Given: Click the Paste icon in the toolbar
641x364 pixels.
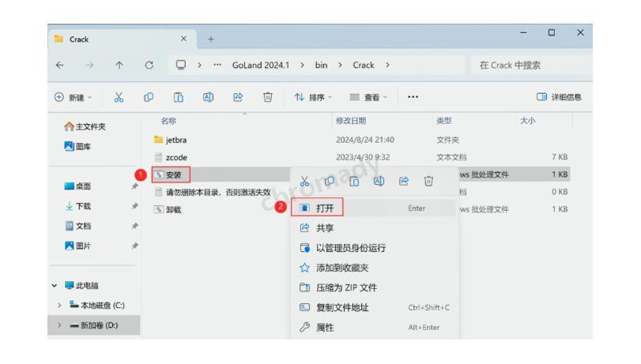Looking at the screenshot, I should pyautogui.click(x=179, y=97).
